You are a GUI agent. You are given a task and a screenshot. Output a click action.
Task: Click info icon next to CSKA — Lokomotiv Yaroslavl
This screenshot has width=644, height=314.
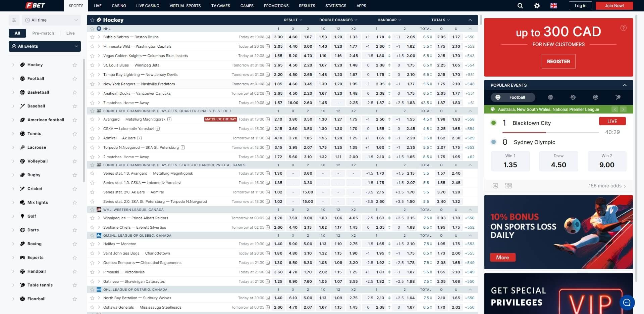pyautogui.click(x=158, y=129)
